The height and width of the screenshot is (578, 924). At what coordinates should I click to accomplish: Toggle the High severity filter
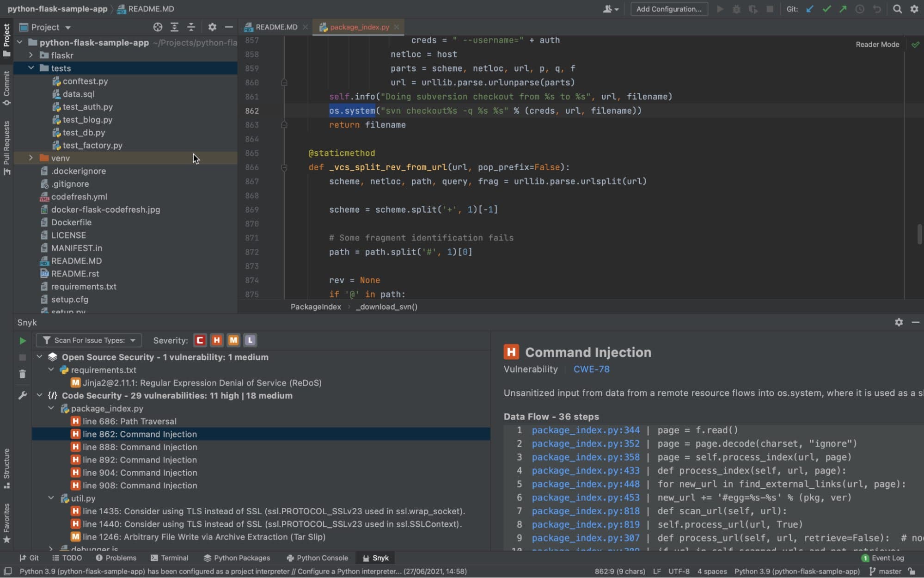(x=217, y=340)
